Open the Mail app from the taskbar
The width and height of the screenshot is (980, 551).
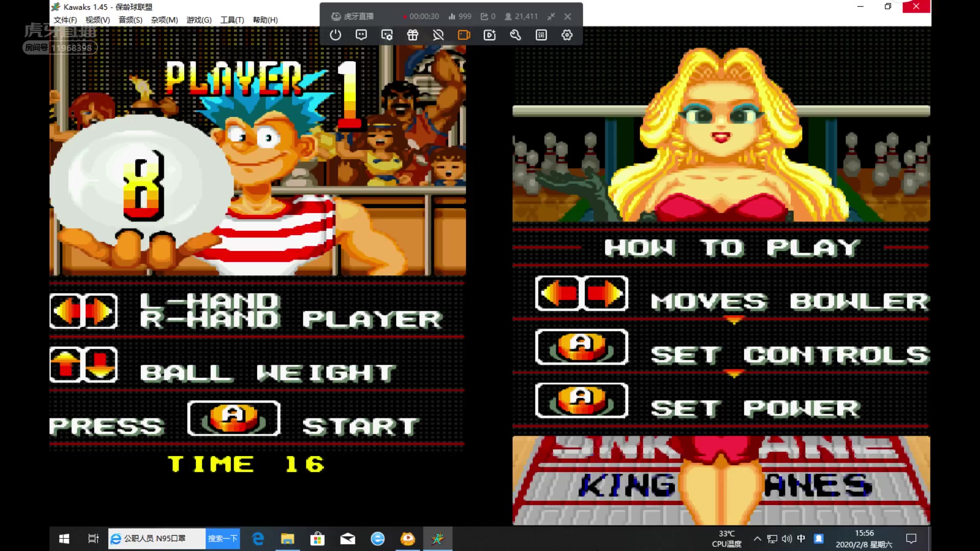click(348, 539)
